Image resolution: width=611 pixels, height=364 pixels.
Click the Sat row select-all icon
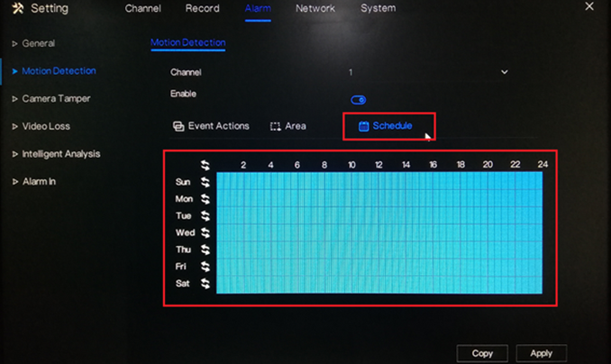click(205, 283)
